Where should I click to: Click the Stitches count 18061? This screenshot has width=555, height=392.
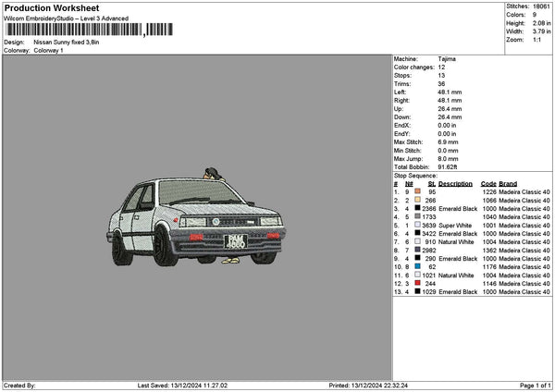coord(542,6)
